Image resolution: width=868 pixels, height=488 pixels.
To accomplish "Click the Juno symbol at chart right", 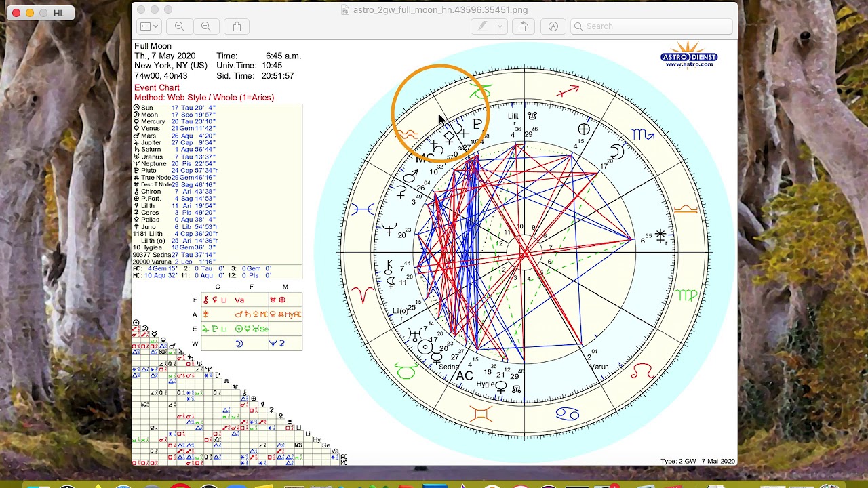I will click(x=660, y=235).
